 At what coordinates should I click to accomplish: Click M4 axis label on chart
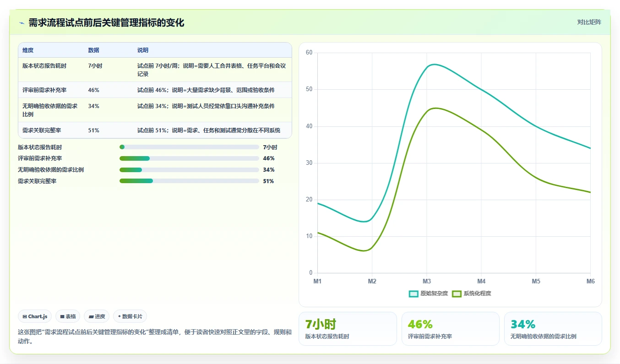click(481, 281)
